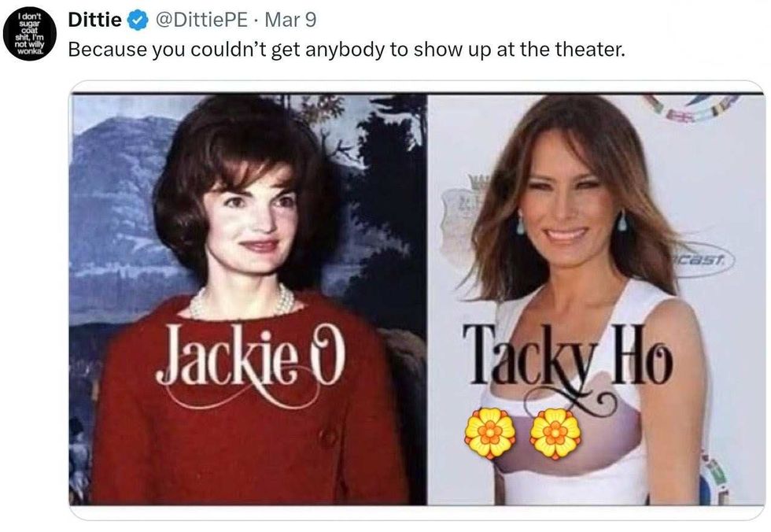Click the left yellow flower sticker
The height and width of the screenshot is (532, 771).
pos(490,433)
